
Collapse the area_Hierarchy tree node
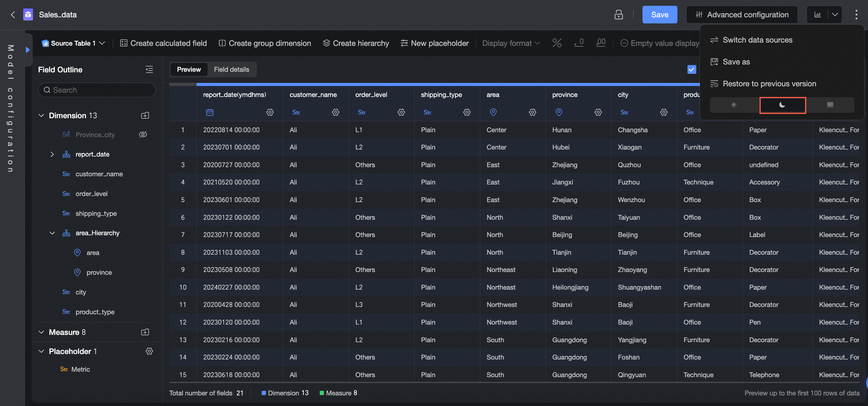tap(52, 233)
